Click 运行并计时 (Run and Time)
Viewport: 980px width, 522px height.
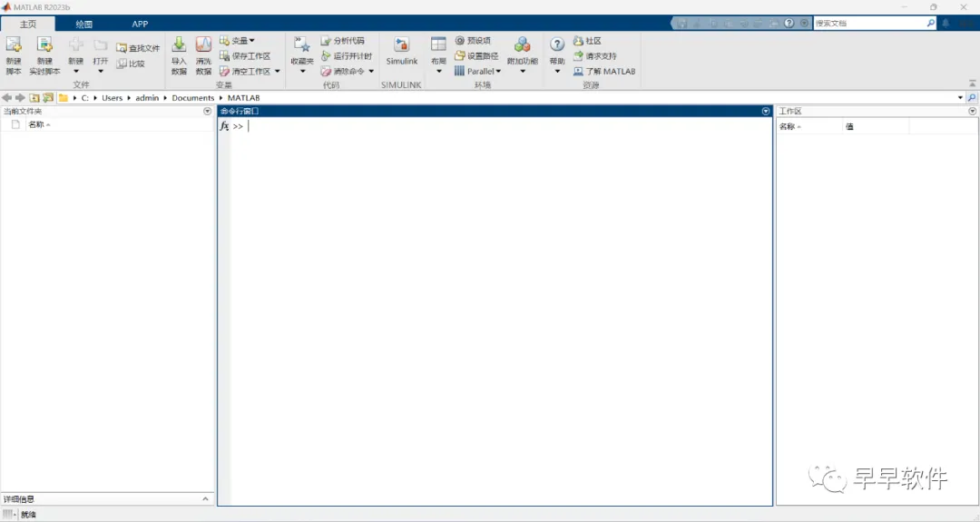point(347,56)
